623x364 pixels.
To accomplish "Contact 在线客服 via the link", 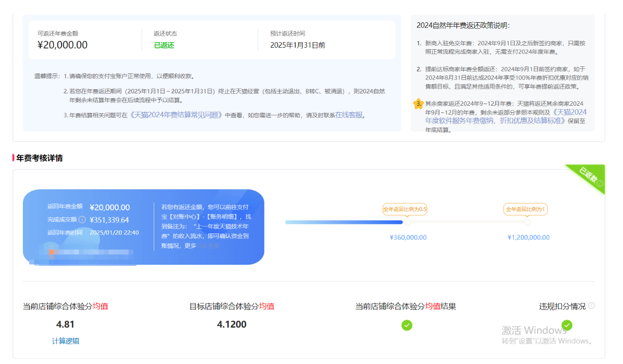I will click(350, 115).
